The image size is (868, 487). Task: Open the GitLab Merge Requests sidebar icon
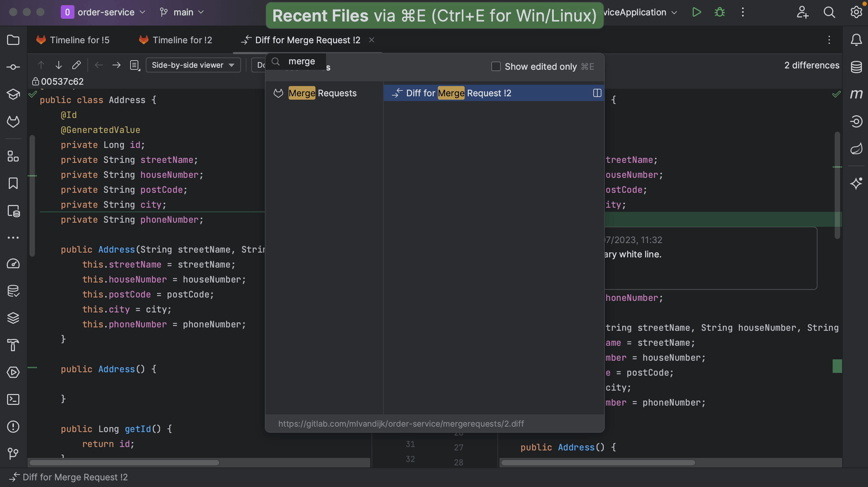(13, 122)
